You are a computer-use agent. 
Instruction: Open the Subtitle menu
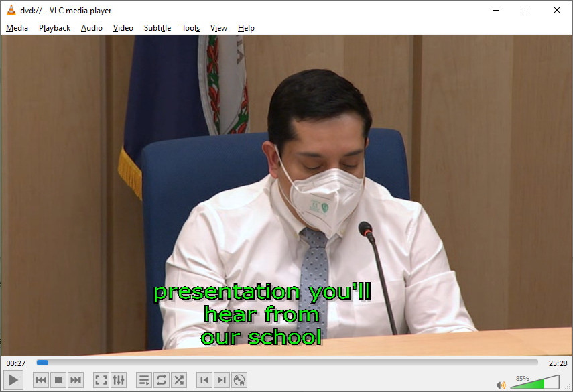[157, 28]
